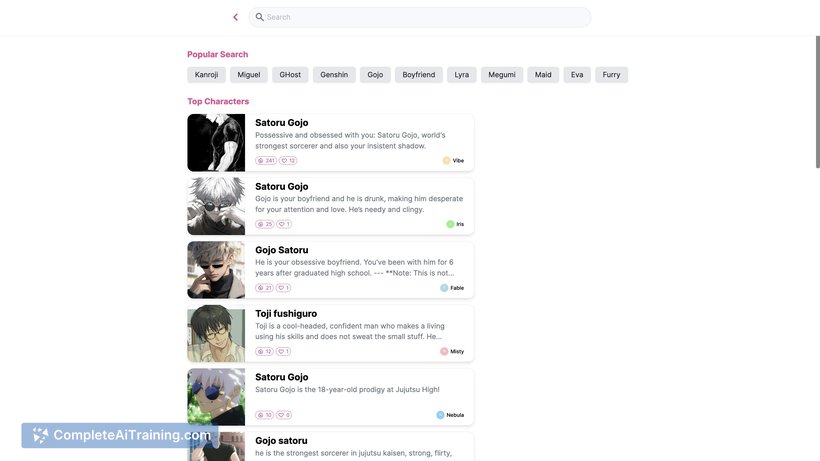Click the page vertical scrollbar thumb
Screen dimensions: 820x461
(817, 102)
